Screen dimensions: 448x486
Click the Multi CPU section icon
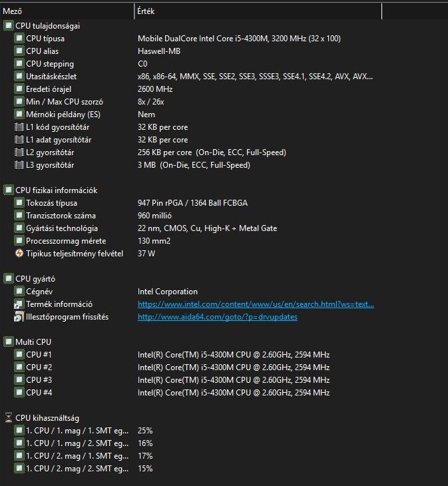[9, 342]
